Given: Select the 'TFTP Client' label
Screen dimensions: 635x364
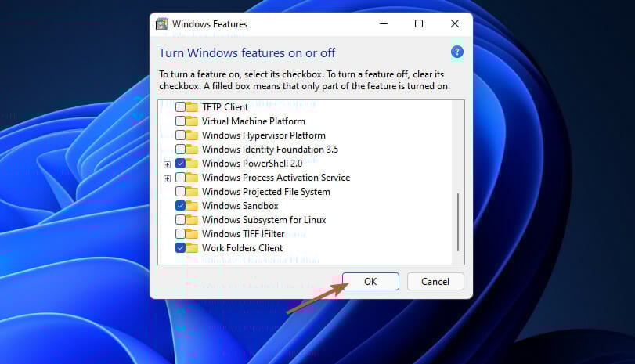Looking at the screenshot, I should click(x=225, y=107).
